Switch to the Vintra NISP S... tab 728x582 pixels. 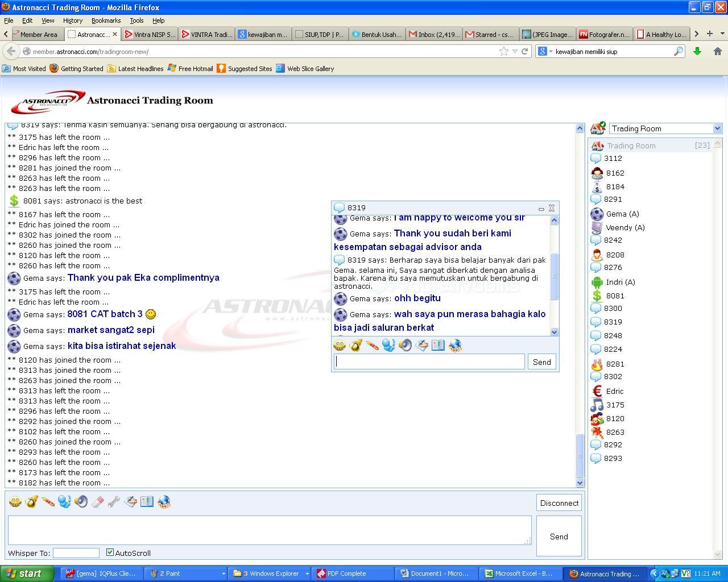coord(150,34)
